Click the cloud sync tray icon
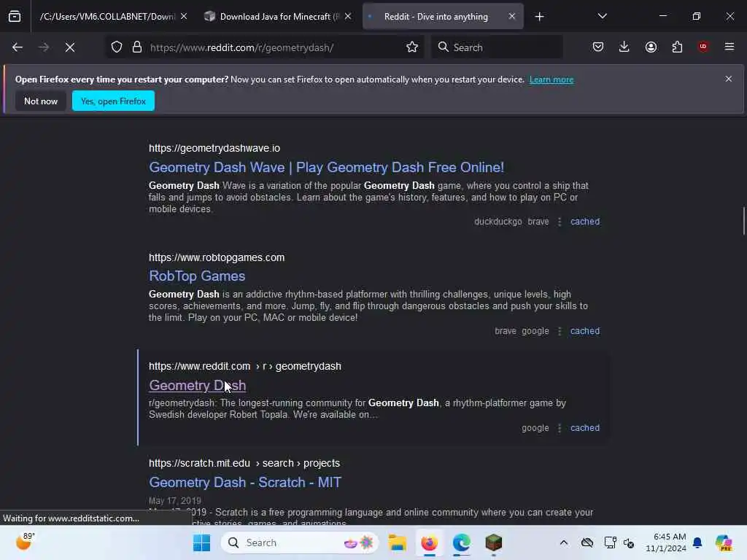The image size is (747, 560). [x=587, y=542]
